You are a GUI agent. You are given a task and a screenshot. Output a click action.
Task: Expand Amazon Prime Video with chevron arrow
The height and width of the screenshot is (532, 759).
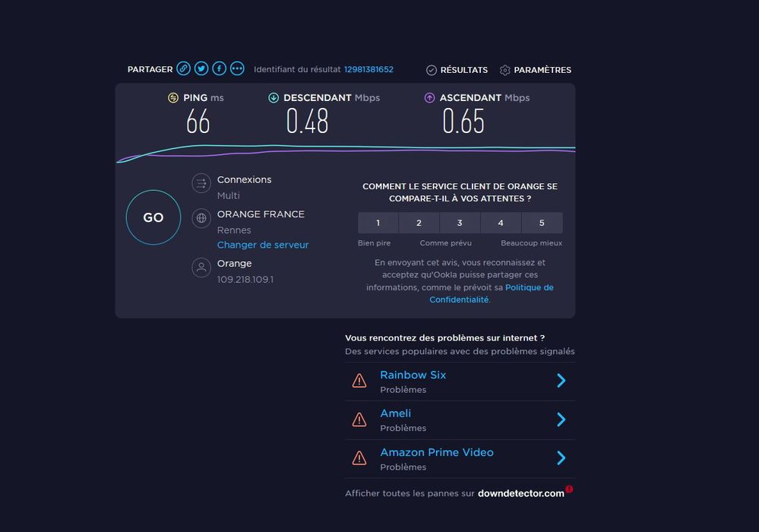pyautogui.click(x=561, y=458)
